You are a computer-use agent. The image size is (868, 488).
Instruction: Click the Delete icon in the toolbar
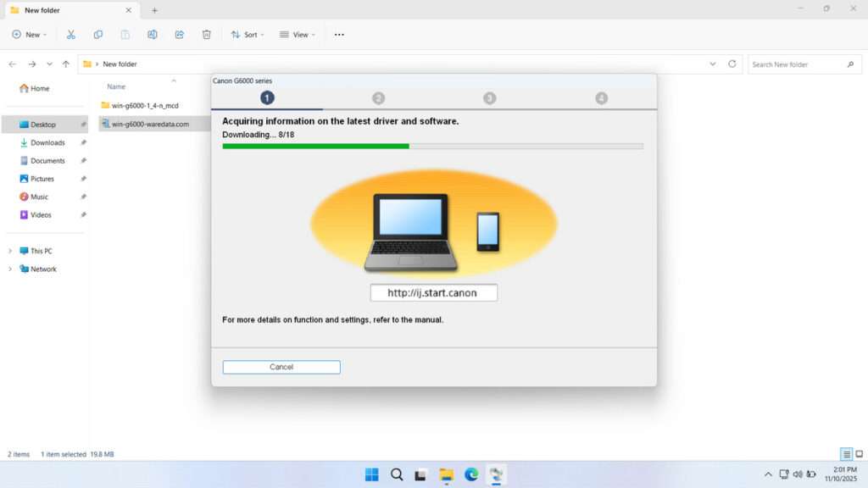206,34
